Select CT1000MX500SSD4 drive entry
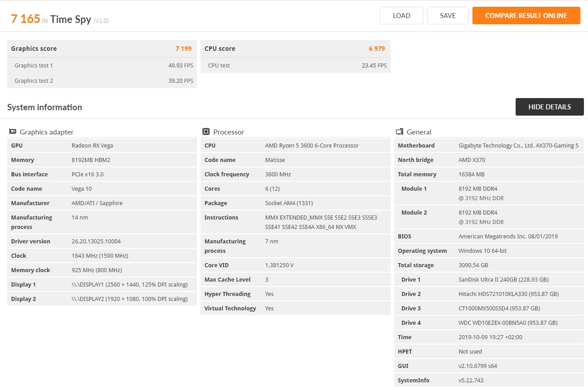 coord(499,308)
